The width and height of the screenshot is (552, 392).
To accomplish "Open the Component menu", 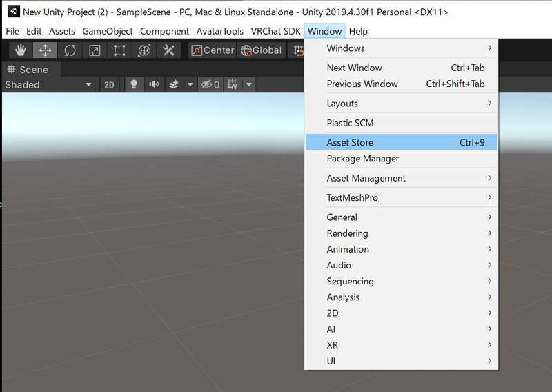I will point(164,31).
